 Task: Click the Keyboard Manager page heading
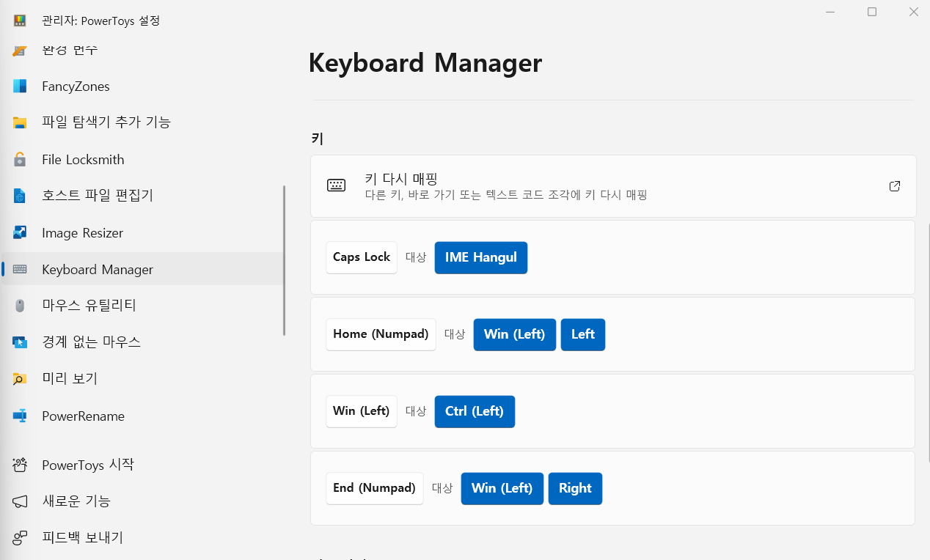425,63
